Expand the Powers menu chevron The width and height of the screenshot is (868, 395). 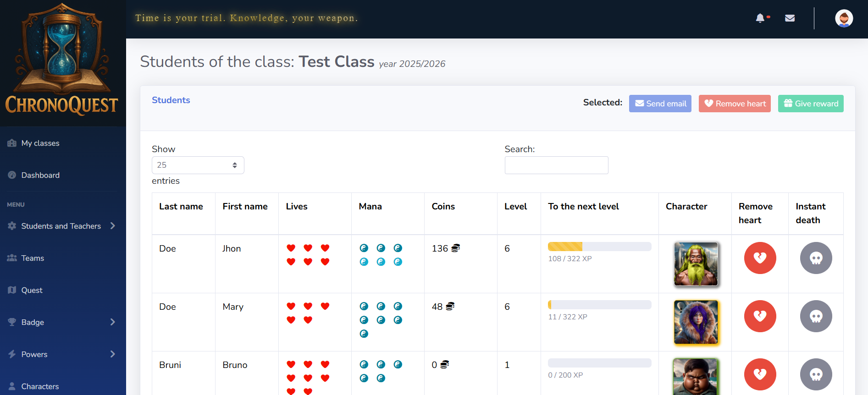click(x=112, y=354)
